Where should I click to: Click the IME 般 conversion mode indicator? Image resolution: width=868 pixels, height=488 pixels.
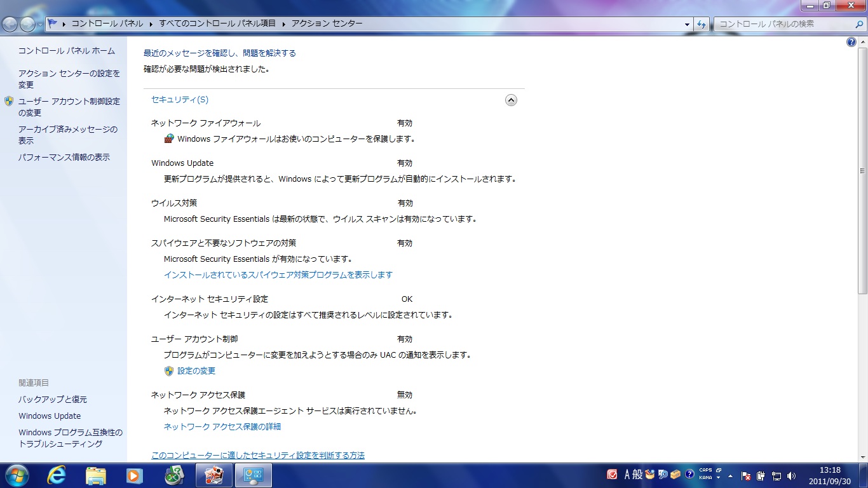pyautogui.click(x=638, y=475)
